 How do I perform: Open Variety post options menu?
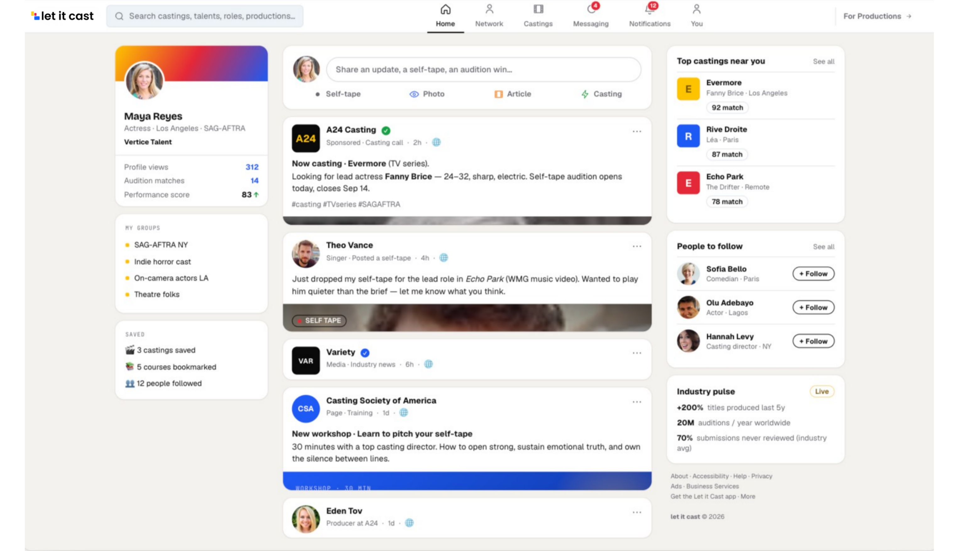pyautogui.click(x=636, y=353)
